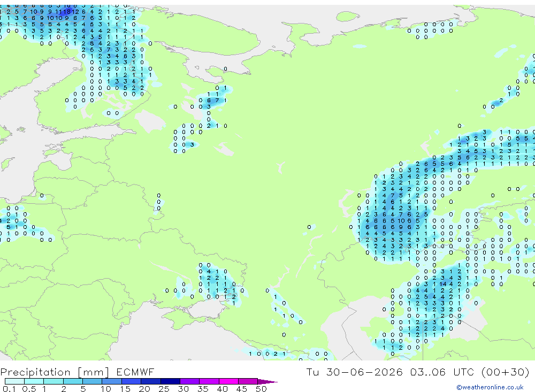Click the 0.1–0.5 mm legend color swatch
This screenshot has height=392, width=535.
point(14,381)
